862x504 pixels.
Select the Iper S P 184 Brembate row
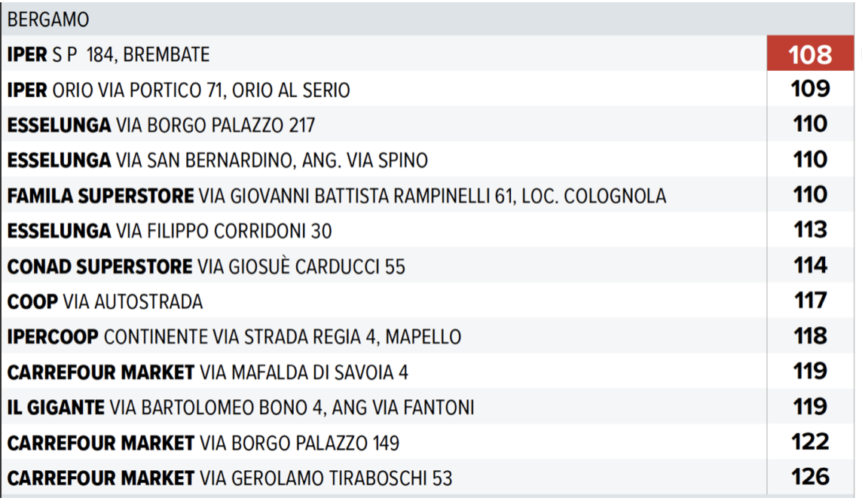pyautogui.click(x=109, y=54)
